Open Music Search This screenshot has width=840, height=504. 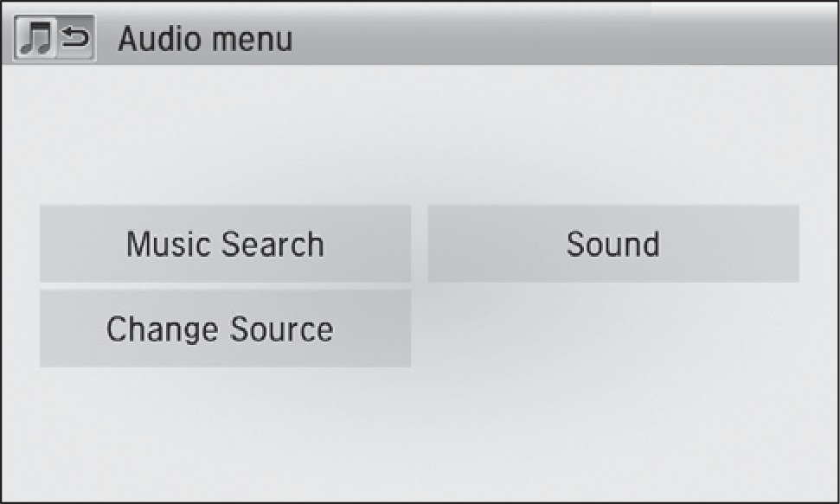click(225, 244)
